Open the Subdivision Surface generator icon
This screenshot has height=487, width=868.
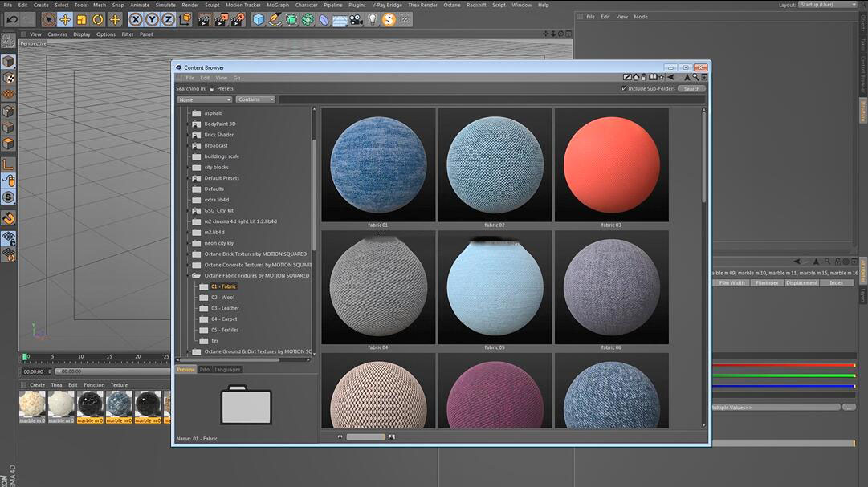pyautogui.click(x=291, y=20)
